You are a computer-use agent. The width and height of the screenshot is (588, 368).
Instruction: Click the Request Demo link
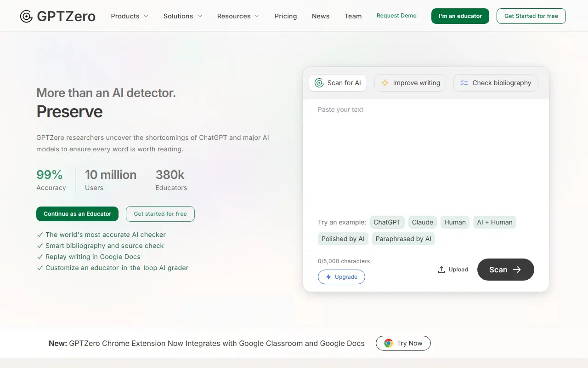pos(396,15)
